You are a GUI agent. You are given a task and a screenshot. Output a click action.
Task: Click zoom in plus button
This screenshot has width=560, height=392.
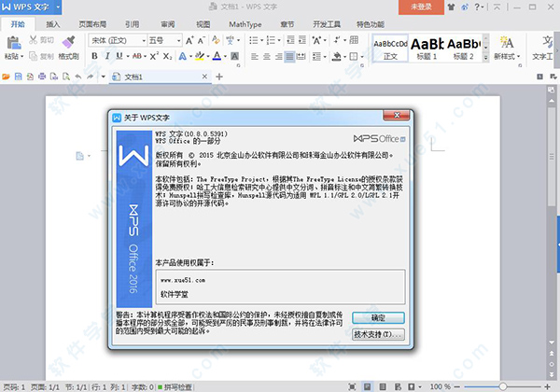547,386
